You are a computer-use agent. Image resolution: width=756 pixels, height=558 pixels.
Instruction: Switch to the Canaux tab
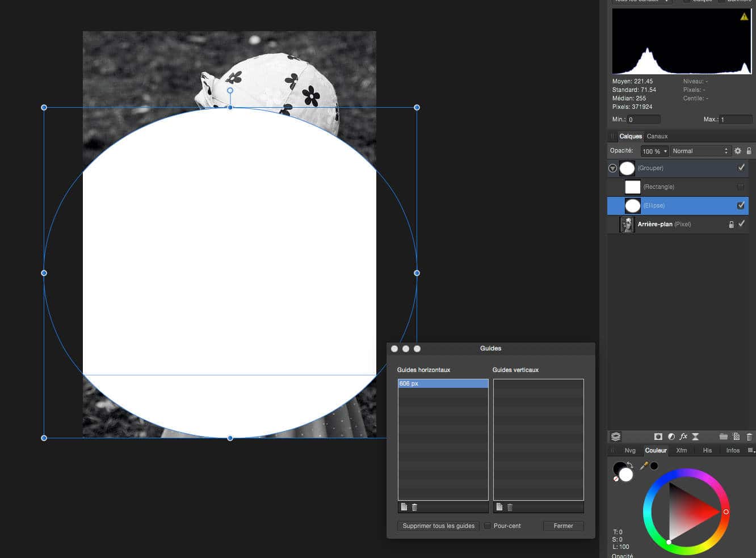[x=657, y=136]
